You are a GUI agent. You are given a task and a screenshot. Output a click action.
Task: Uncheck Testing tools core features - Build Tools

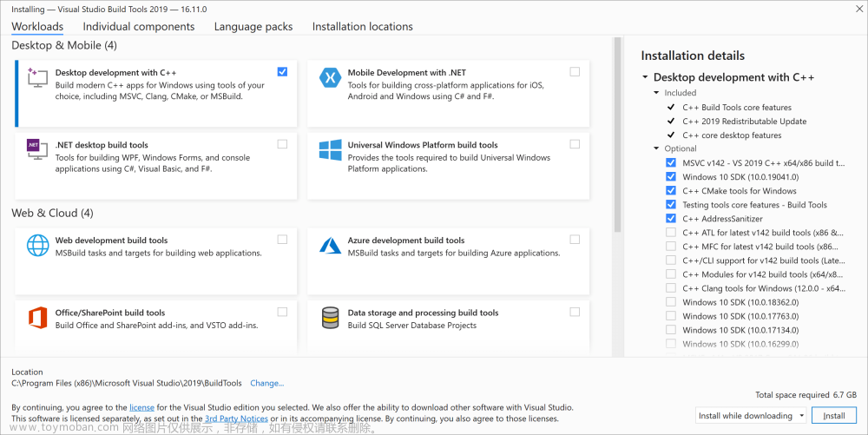coord(671,204)
